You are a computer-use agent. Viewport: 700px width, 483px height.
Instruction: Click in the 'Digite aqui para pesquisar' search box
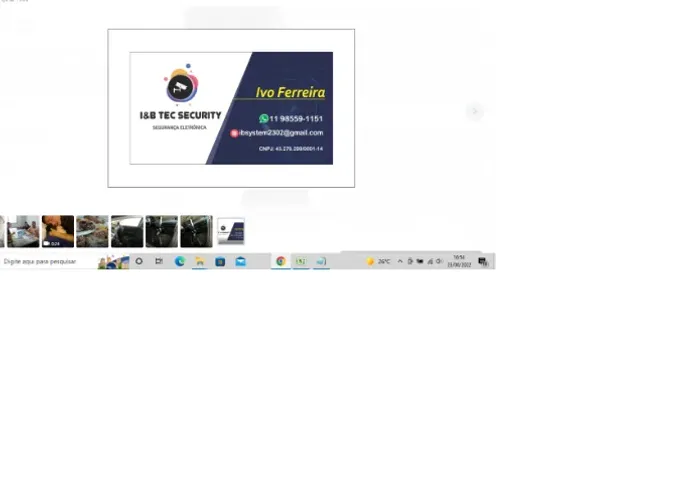click(x=49, y=261)
